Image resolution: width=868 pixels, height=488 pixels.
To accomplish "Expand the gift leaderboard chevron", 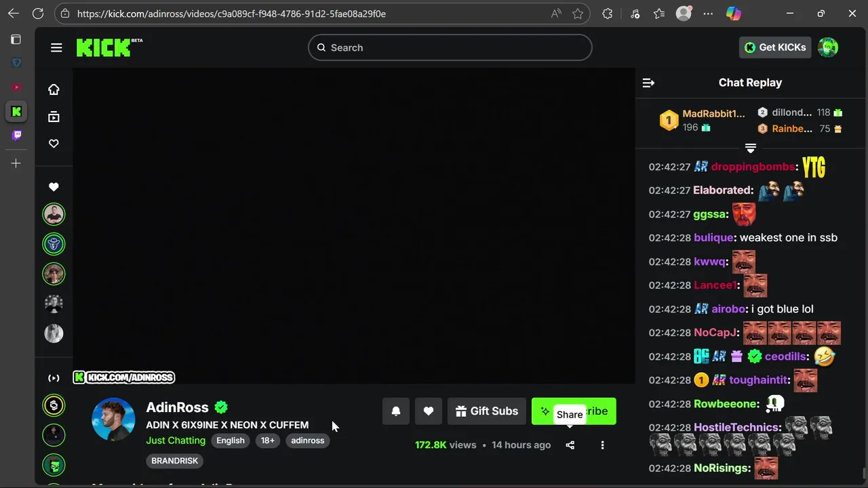I will [751, 148].
